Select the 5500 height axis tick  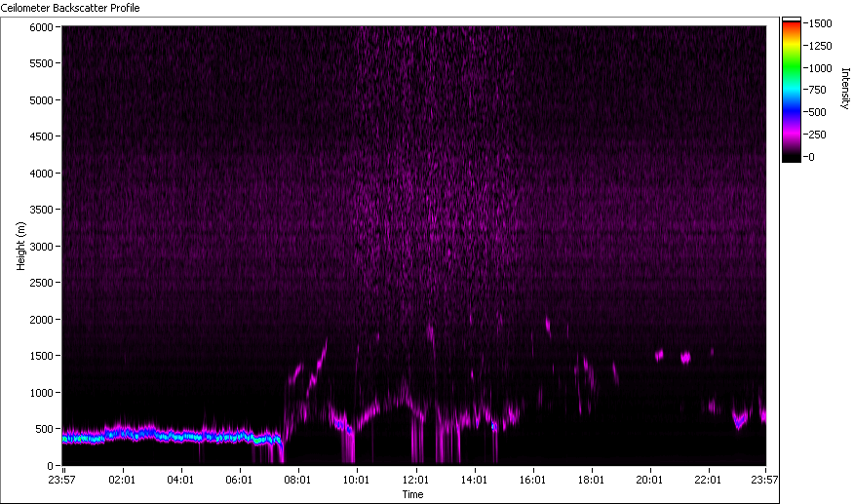coord(41,63)
